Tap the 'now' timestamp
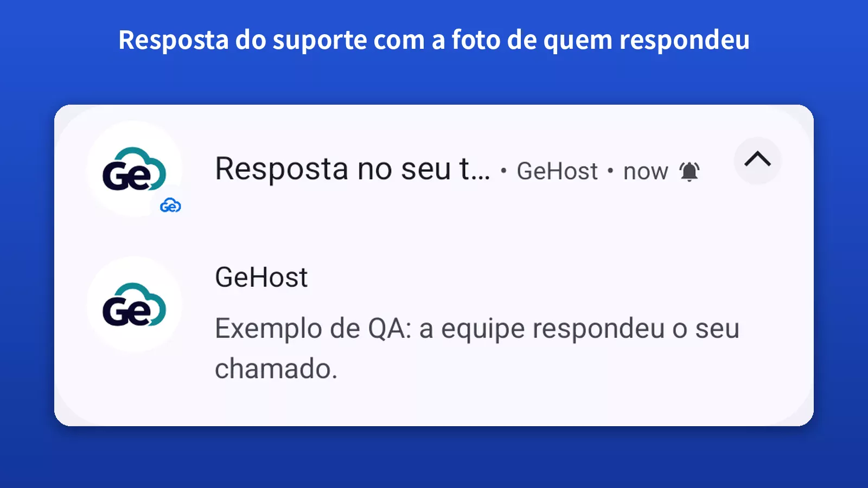The width and height of the screenshot is (868, 488). tap(646, 172)
